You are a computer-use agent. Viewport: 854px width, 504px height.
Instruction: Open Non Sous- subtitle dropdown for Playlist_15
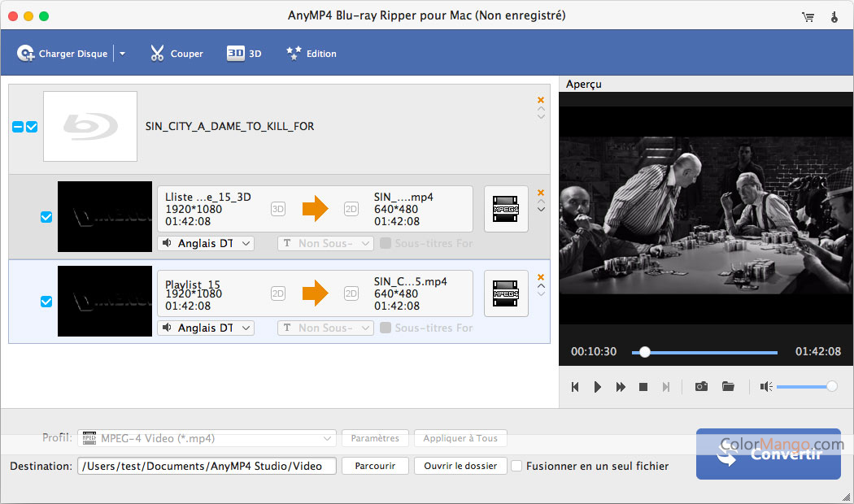325,328
